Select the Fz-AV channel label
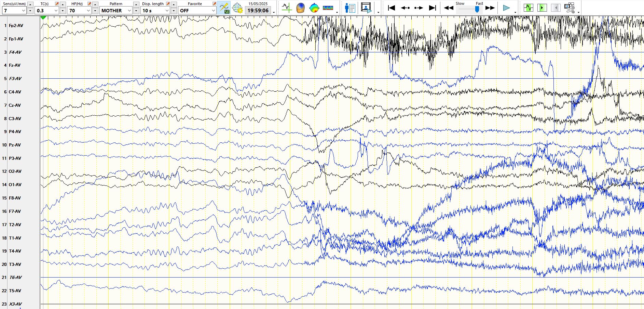 point(14,65)
